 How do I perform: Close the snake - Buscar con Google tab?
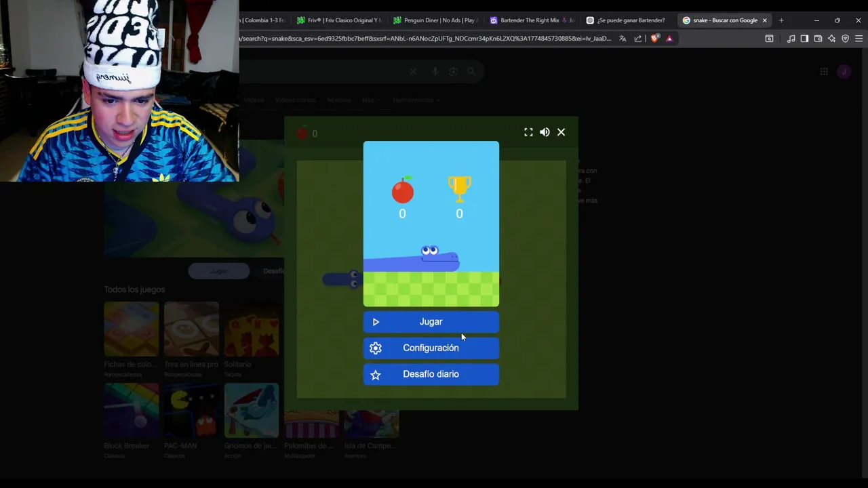click(x=764, y=20)
